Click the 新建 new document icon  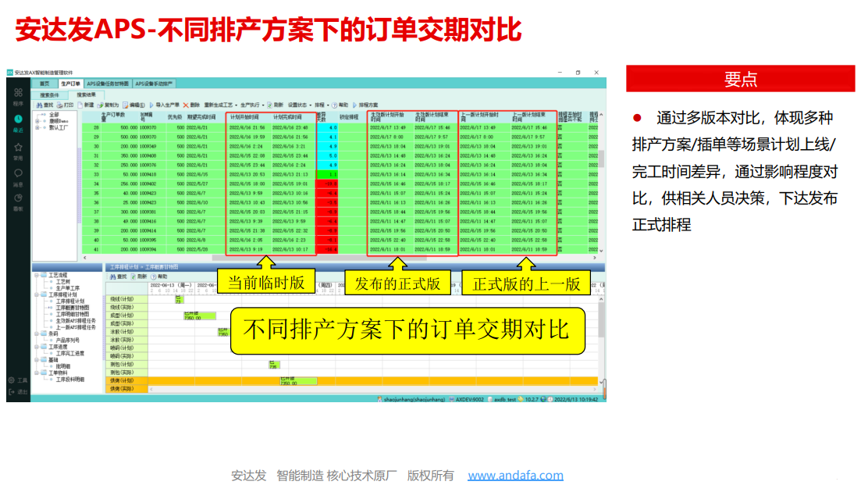(x=80, y=105)
